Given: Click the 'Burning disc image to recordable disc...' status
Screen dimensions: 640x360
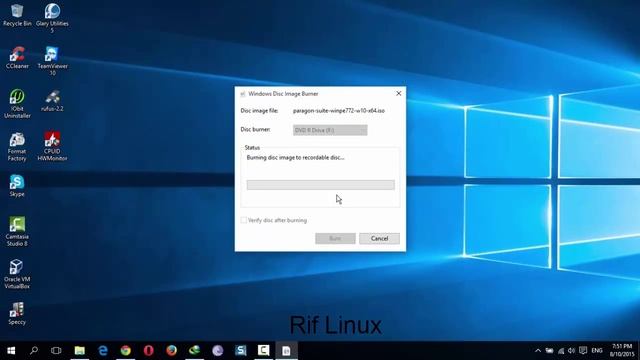Looking at the screenshot, I should [x=296, y=158].
